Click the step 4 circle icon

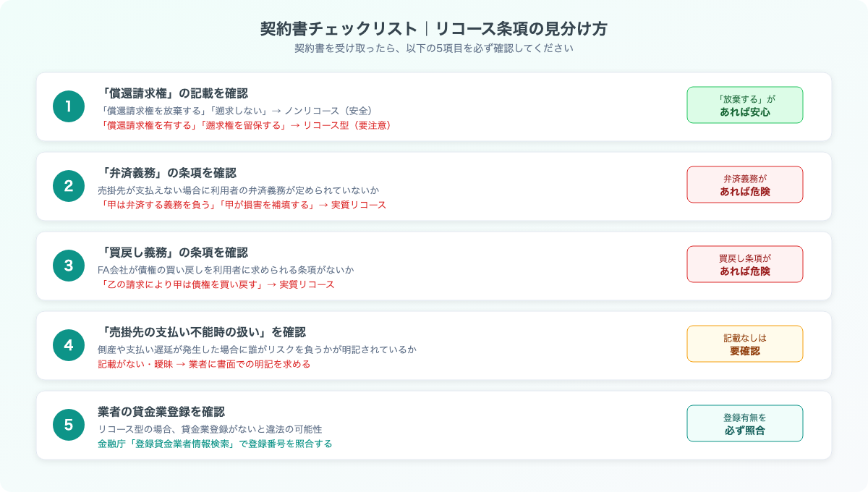click(x=67, y=344)
